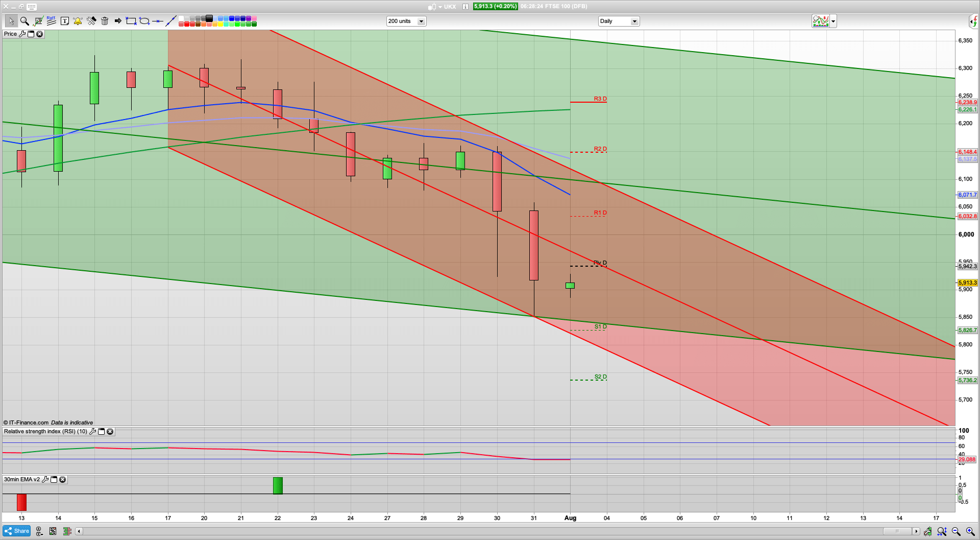The height and width of the screenshot is (540, 980).
Task: Click the right arrow of horizontal scrollbar
Action: 916,531
